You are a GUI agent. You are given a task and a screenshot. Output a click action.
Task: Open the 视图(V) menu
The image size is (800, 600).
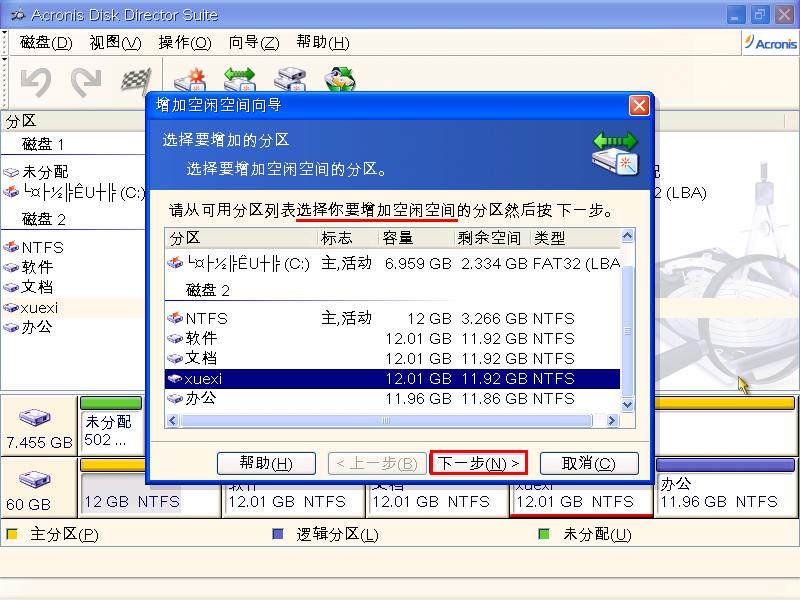[115, 42]
